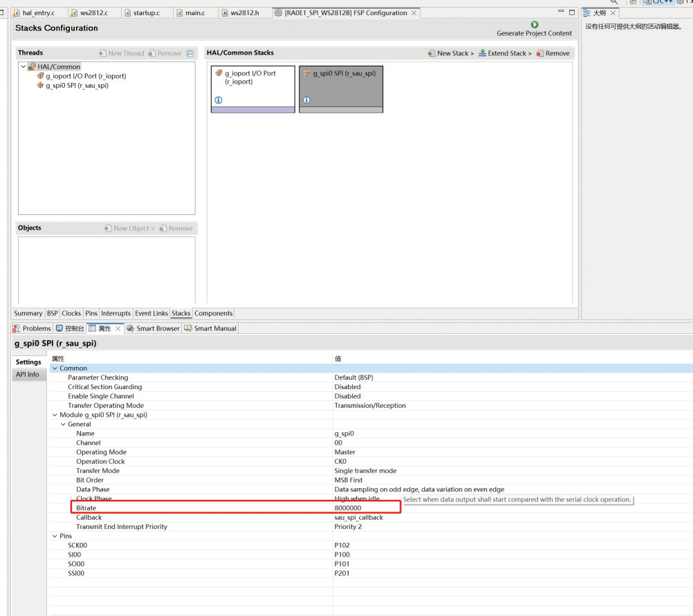
Task: Click the Name value g_spi0 field
Action: (x=344, y=433)
